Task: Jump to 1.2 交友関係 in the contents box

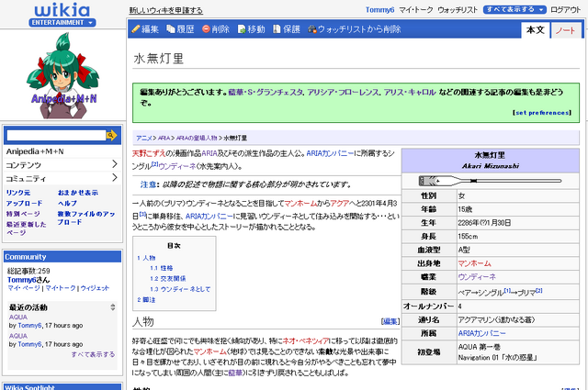Action: pyautogui.click(x=167, y=278)
